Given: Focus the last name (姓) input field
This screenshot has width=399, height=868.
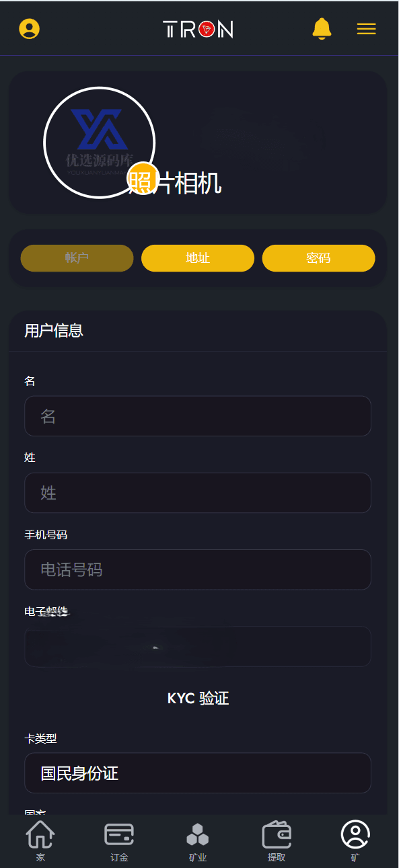Looking at the screenshot, I should 198,493.
